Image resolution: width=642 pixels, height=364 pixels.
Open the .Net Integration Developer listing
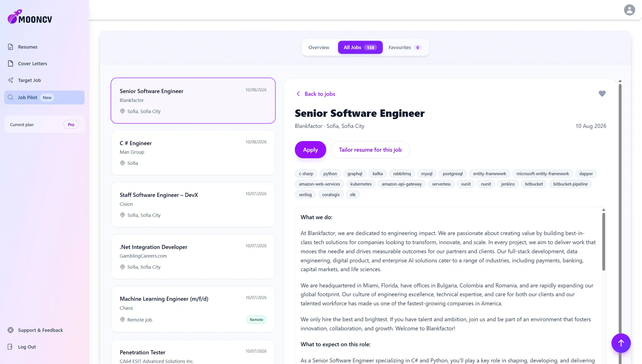tap(193, 256)
